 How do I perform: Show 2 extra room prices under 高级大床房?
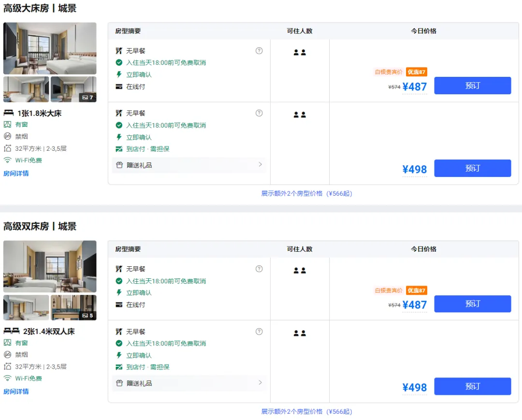pos(306,193)
